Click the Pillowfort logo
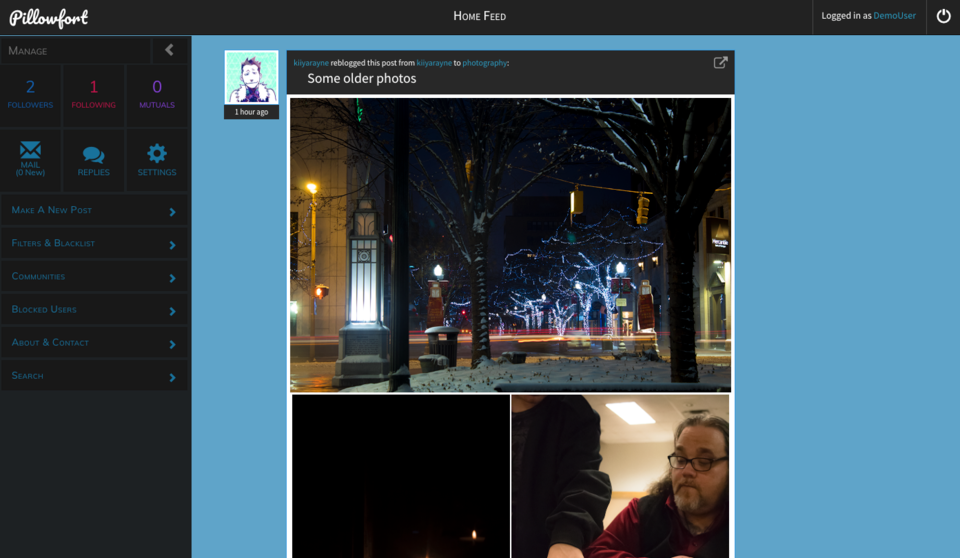Screen dimensions: 960x558 tap(49, 17)
